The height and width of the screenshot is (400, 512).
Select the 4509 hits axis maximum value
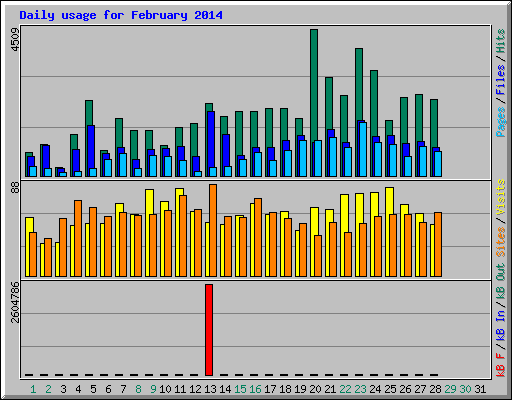[15, 40]
